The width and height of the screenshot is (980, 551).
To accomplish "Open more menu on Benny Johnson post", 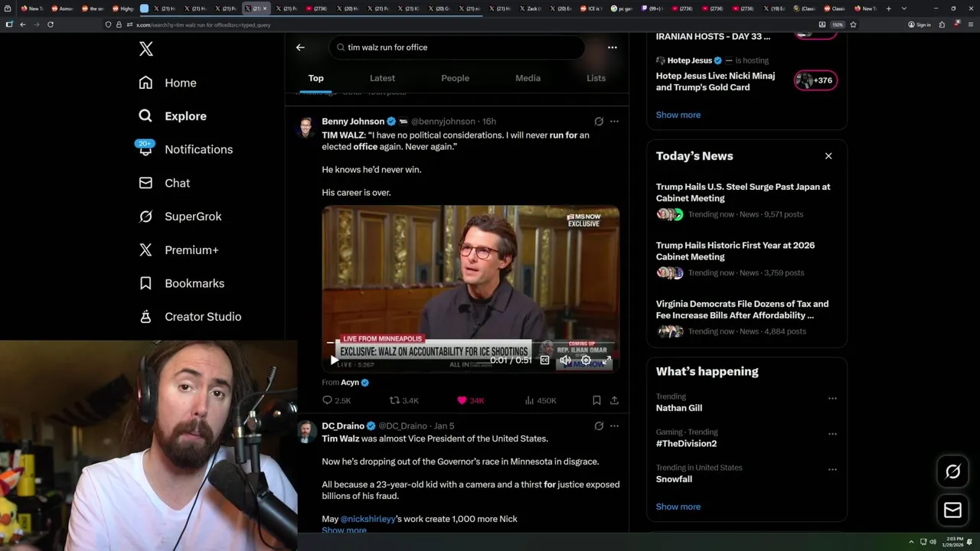I will pyautogui.click(x=614, y=121).
